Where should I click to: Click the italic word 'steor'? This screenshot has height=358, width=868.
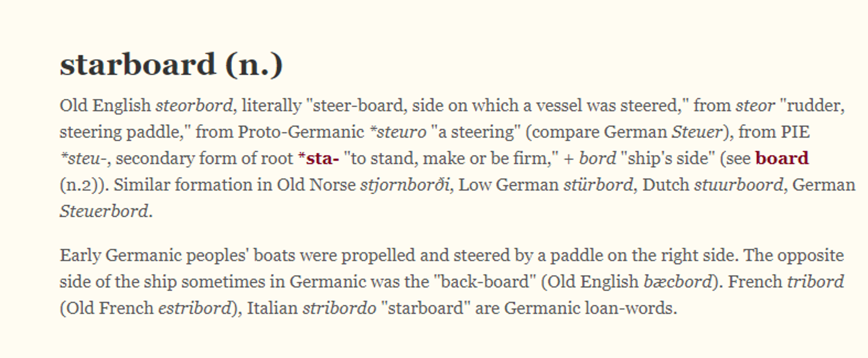point(755,105)
